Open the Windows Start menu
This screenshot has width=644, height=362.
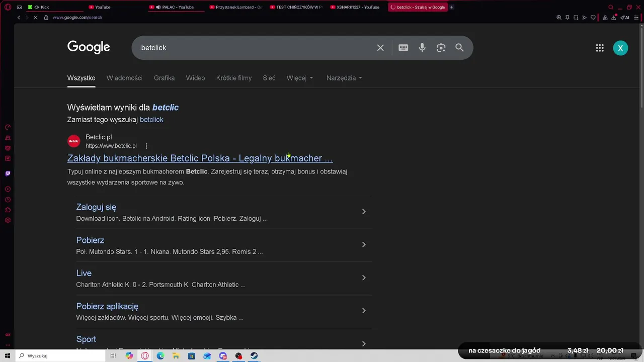[x=8, y=355]
